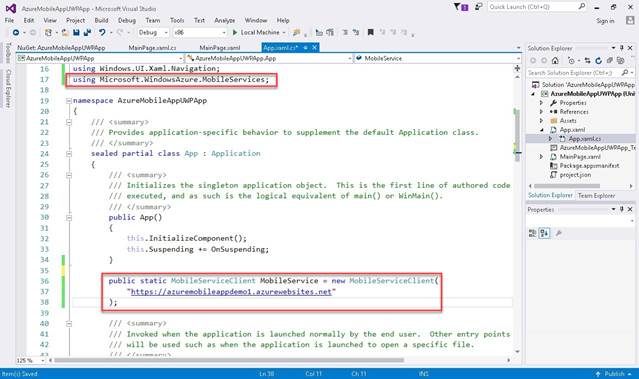Image resolution: width=639 pixels, height=379 pixels.
Task: Click the Home icon in Solution Explorer
Action: pos(555,61)
